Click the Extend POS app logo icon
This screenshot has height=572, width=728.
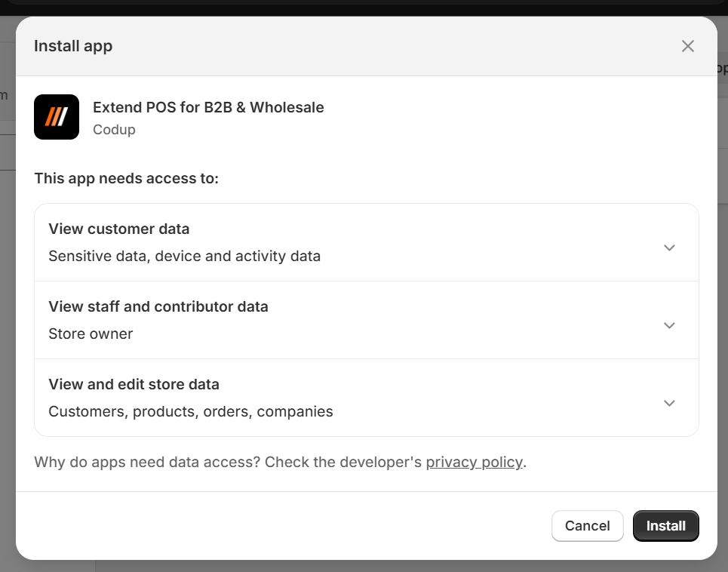[57, 117]
